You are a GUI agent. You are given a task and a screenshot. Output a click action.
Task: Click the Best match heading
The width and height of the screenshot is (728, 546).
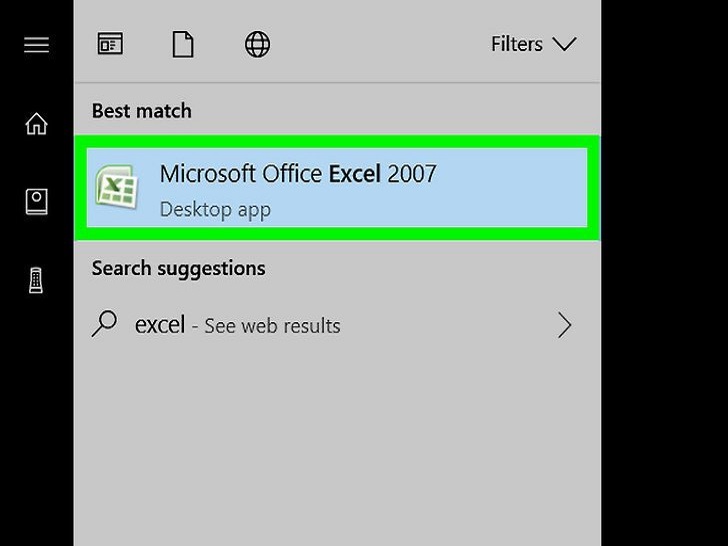[x=142, y=111]
